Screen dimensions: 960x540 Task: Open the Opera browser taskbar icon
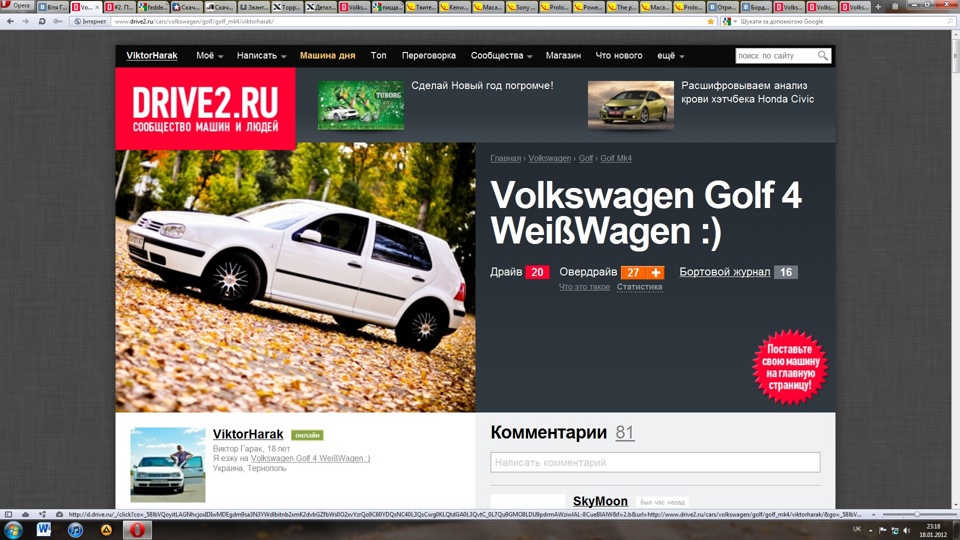137,530
